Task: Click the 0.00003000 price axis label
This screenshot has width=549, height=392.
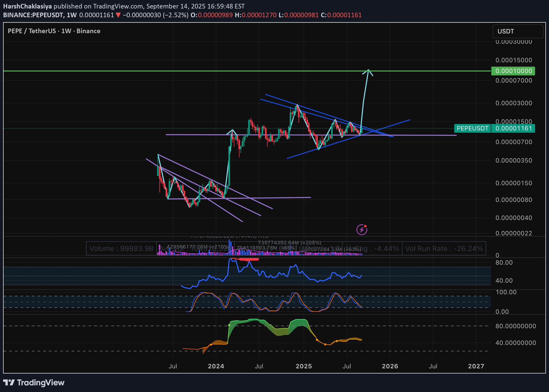Action: point(514,103)
